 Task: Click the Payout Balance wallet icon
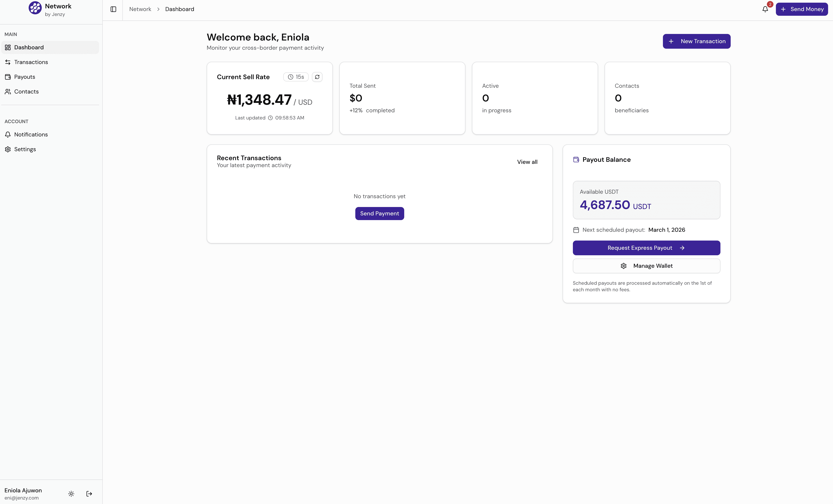[x=576, y=159]
